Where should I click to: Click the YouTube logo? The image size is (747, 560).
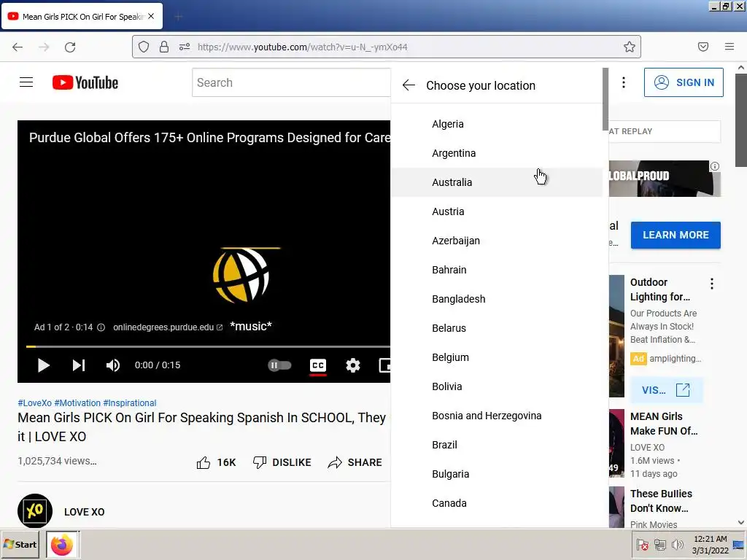tap(85, 82)
